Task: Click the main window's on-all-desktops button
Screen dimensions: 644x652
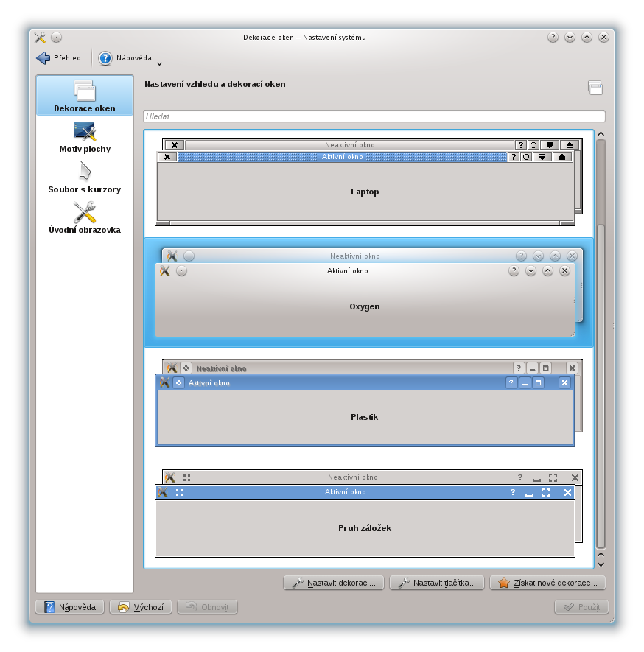Action: click(57, 38)
